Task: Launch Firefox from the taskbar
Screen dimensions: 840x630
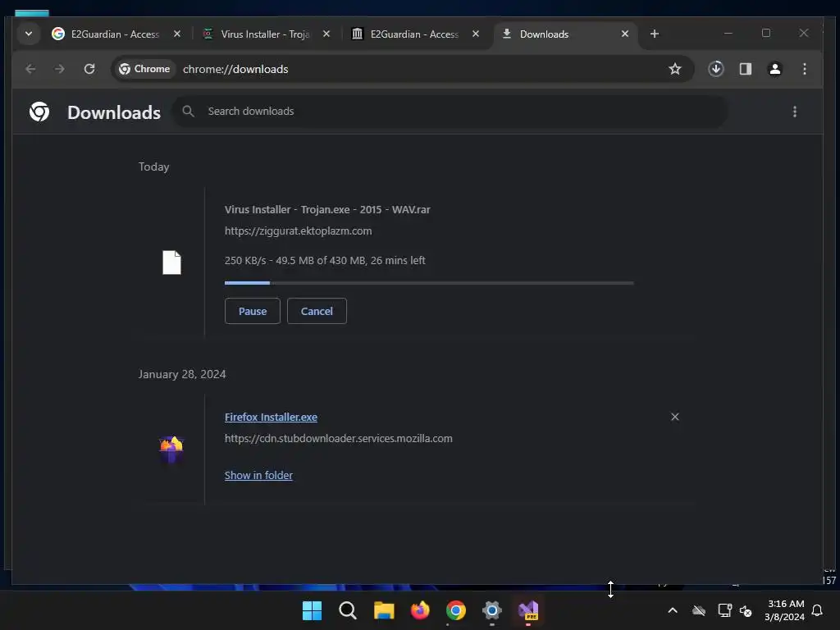Action: coord(420,610)
